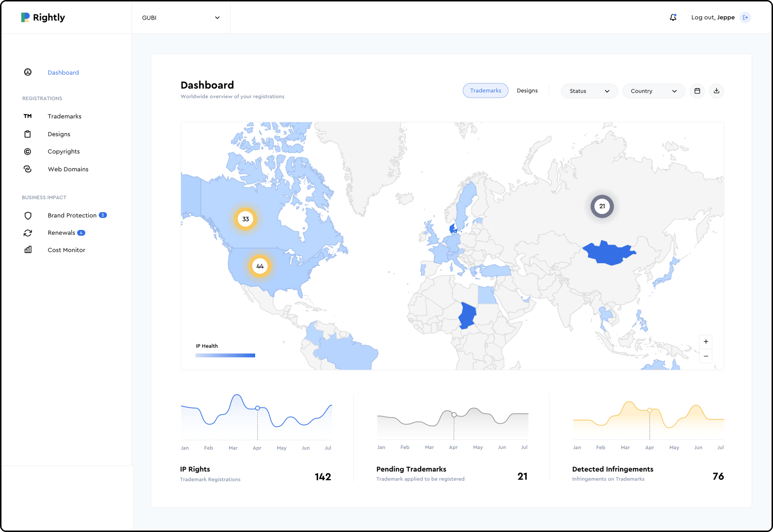Viewport: 773px width, 532px height.
Task: Click the TM Trademarks icon
Action: [x=28, y=116]
